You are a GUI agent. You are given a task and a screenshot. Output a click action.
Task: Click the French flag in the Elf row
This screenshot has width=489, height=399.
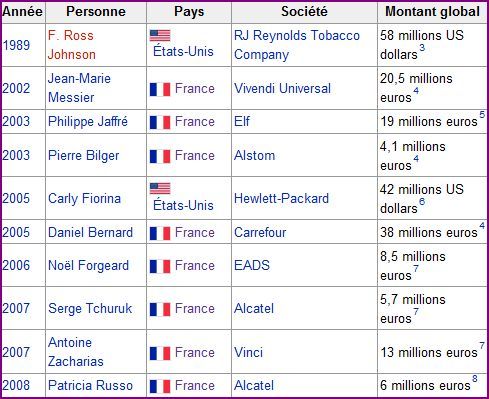coord(160,122)
